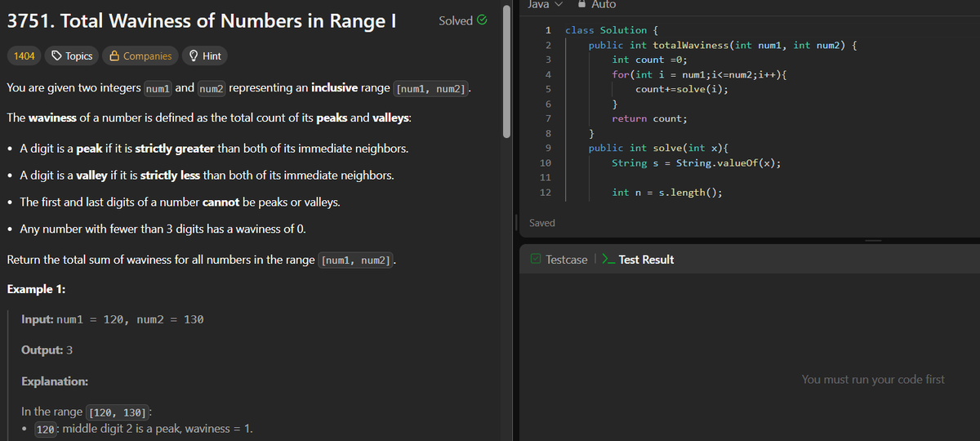Open the Topics tag
Screen dimensions: 980x441
(x=72, y=56)
